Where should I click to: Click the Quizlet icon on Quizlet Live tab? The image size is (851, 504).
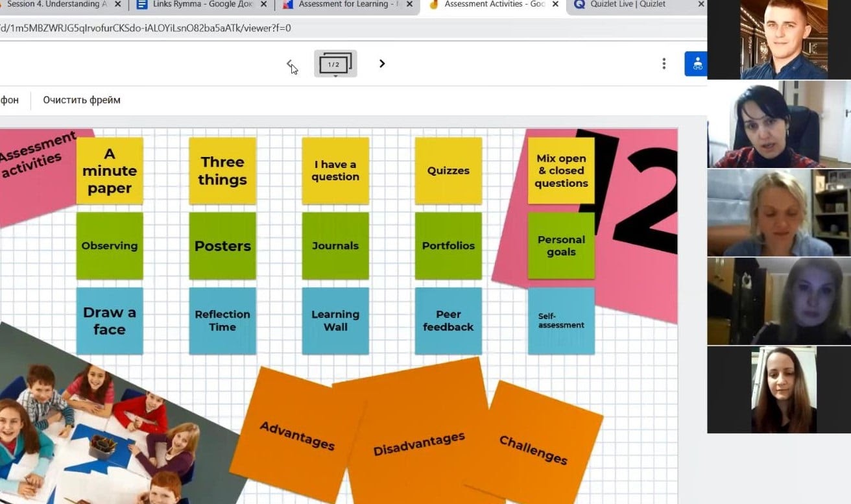click(x=579, y=5)
